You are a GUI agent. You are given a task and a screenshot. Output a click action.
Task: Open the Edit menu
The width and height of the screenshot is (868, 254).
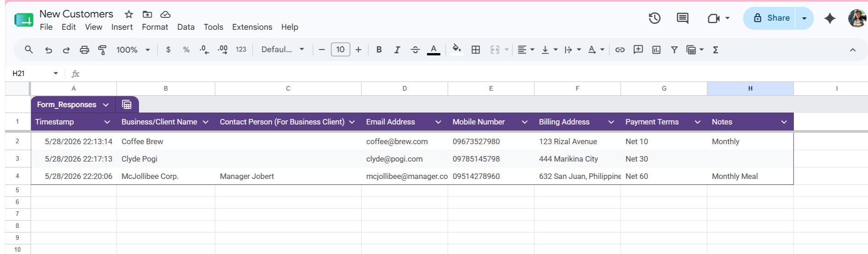click(x=69, y=27)
